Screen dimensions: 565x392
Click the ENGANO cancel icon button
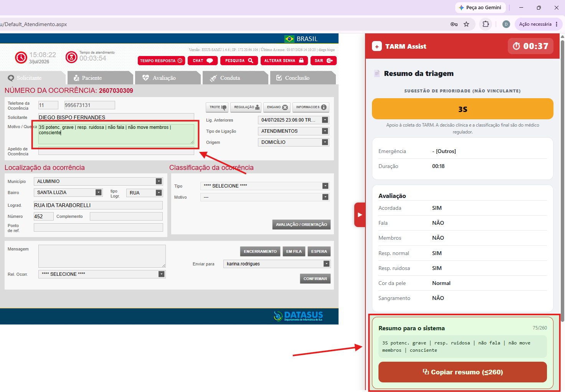point(277,107)
